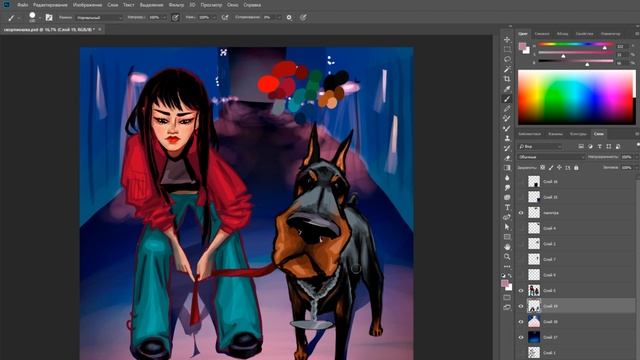This screenshot has height=360, width=640.
Task: Open the Фильтр menu
Action: point(176,5)
